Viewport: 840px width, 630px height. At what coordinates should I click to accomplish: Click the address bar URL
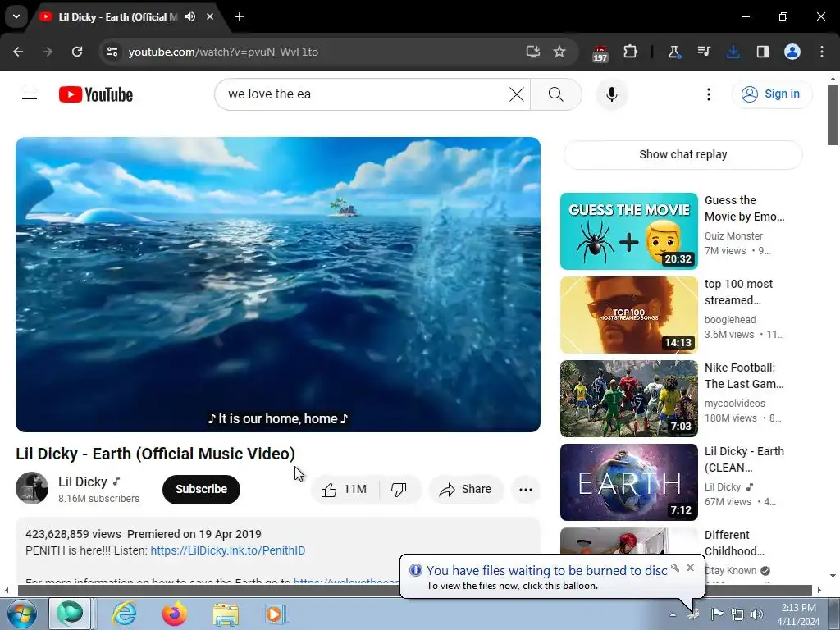click(x=223, y=52)
